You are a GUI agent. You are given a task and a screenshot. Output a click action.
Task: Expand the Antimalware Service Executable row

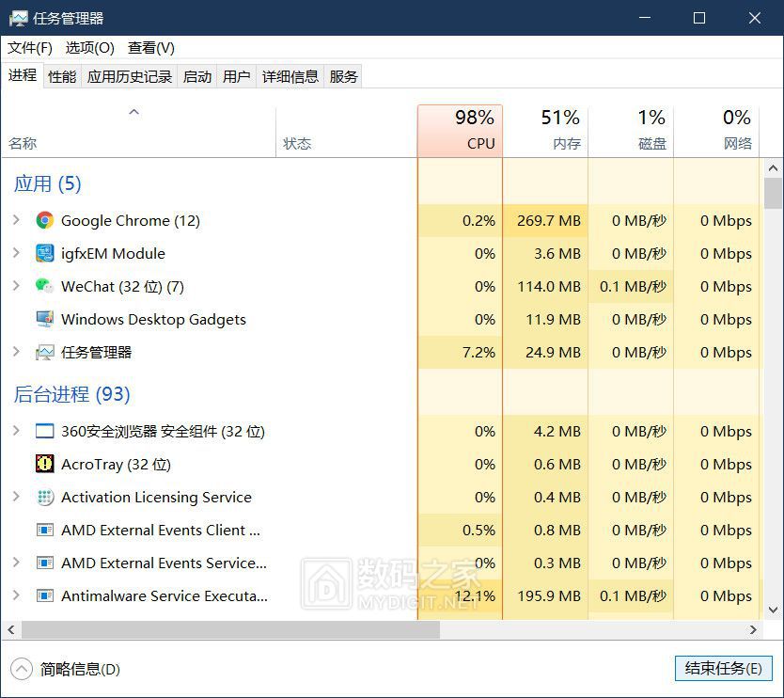16,596
